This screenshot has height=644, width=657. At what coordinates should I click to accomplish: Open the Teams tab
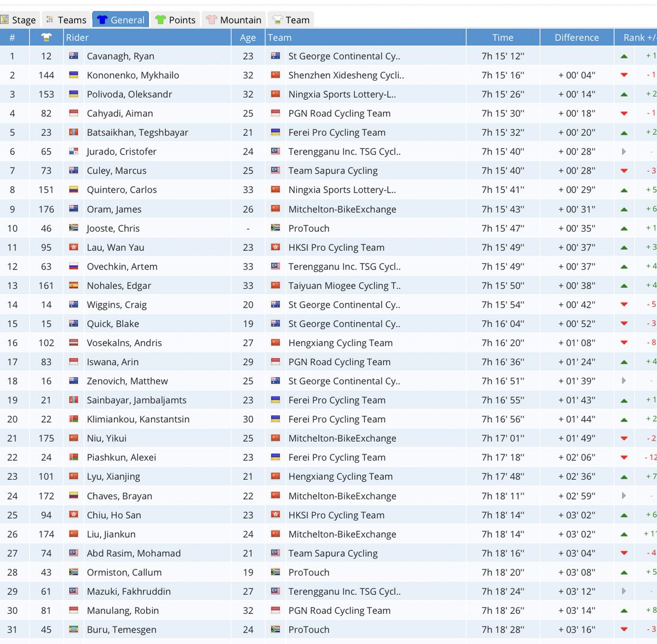66,20
